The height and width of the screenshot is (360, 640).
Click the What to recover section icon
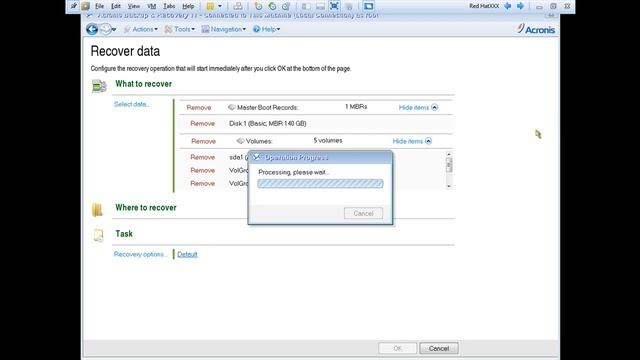tap(99, 86)
